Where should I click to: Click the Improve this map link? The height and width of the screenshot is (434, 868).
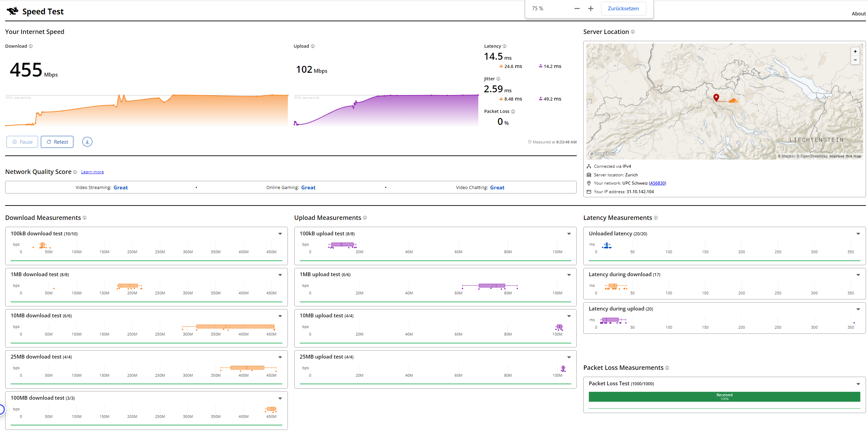click(x=845, y=156)
